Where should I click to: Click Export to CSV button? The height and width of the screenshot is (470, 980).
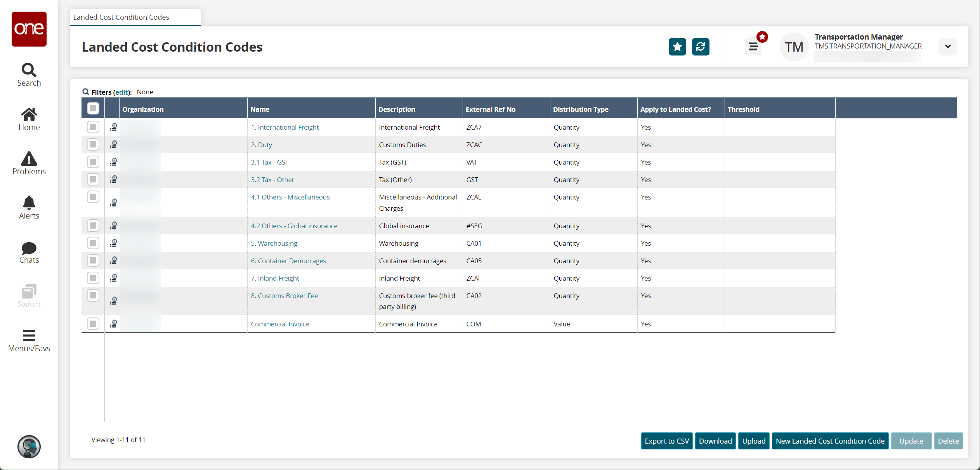click(x=667, y=441)
